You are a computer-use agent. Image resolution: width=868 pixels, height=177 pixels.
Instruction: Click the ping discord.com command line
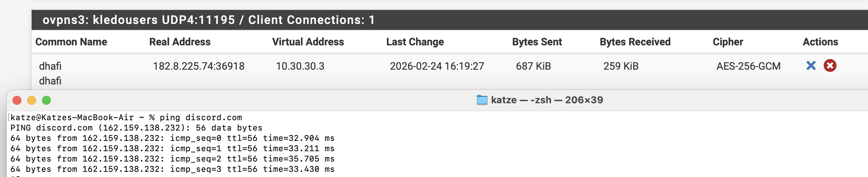pyautogui.click(x=201, y=118)
